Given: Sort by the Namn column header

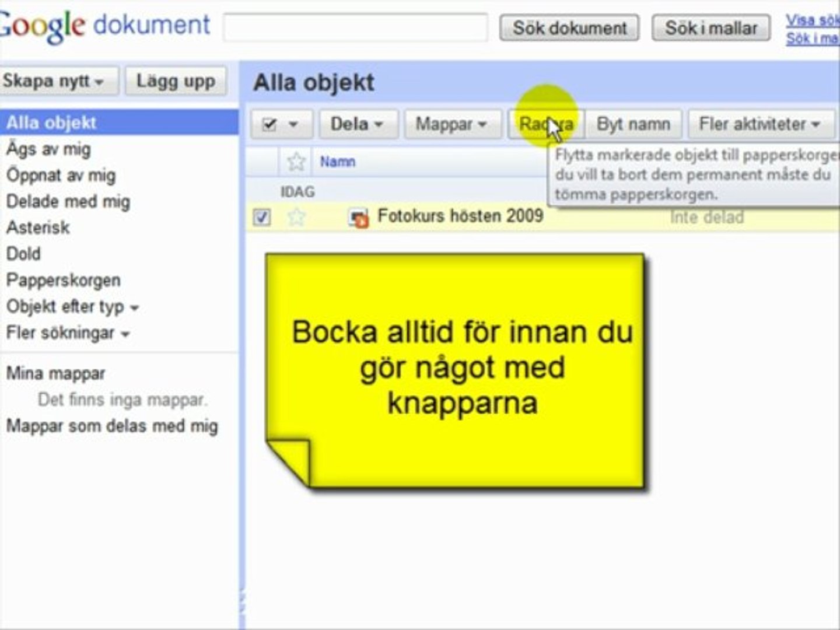Looking at the screenshot, I should click(337, 162).
